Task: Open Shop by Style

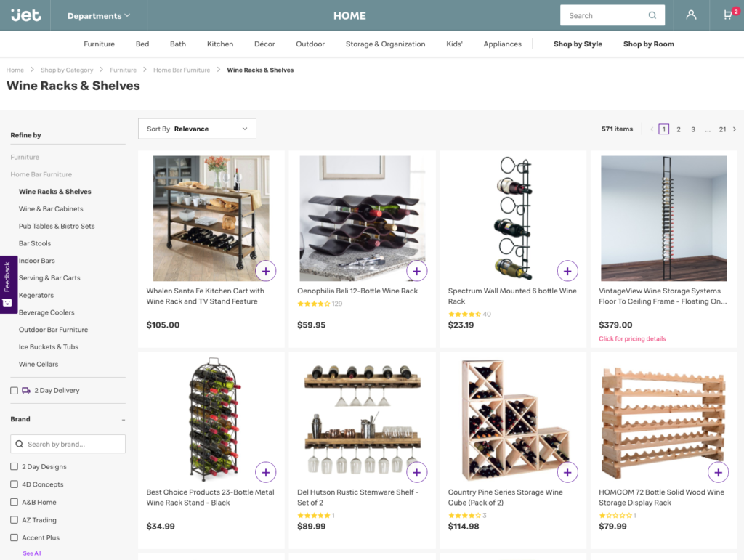Action: click(x=578, y=44)
